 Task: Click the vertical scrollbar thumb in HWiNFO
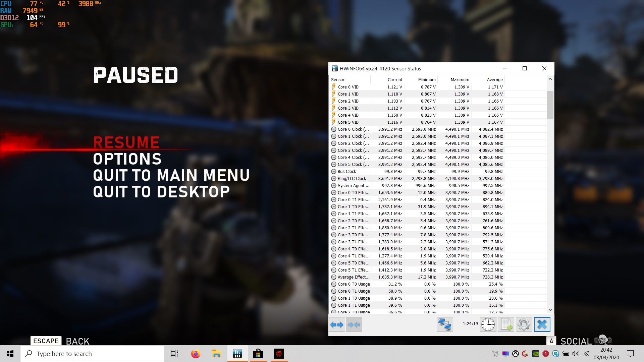tap(550, 105)
